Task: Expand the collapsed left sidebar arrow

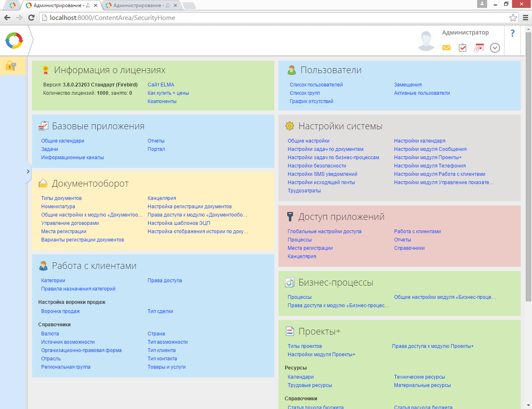Action: point(28,171)
